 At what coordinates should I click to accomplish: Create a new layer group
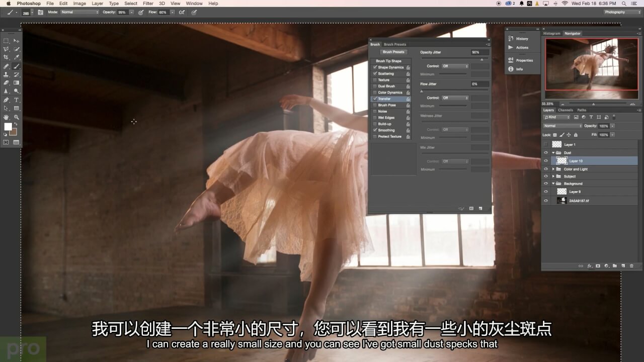[614, 265]
